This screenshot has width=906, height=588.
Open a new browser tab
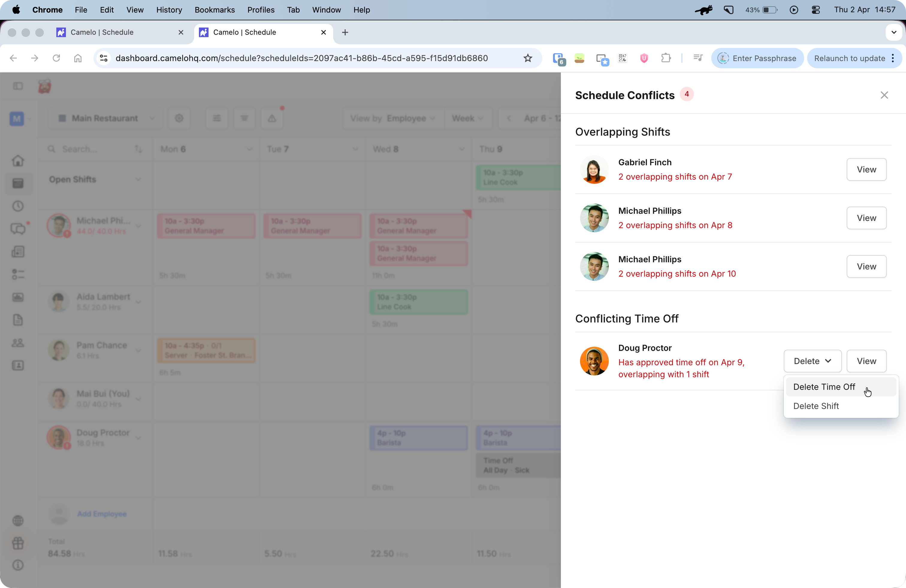(345, 32)
